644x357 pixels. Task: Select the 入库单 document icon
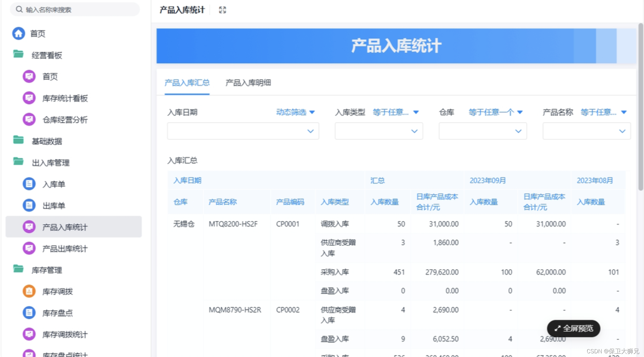click(29, 184)
